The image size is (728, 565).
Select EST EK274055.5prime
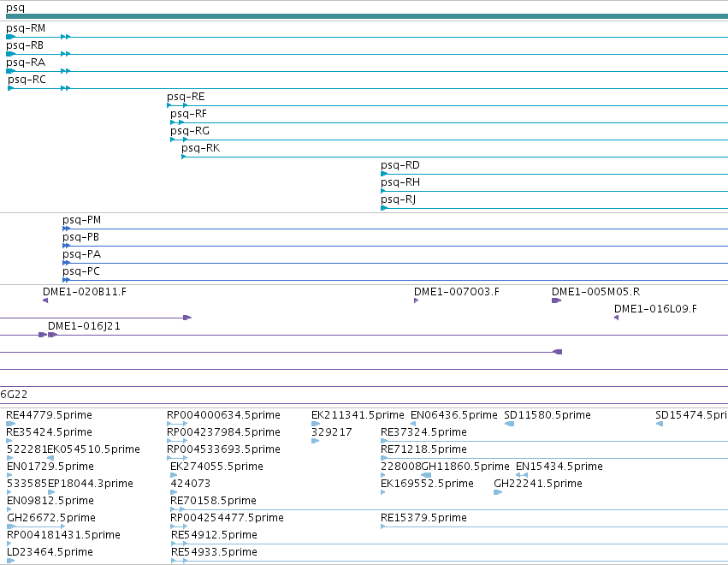coord(216,467)
